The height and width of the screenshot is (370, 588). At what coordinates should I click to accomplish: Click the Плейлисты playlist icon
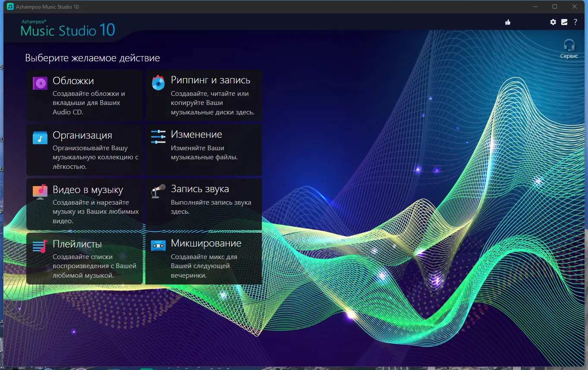[x=40, y=246]
